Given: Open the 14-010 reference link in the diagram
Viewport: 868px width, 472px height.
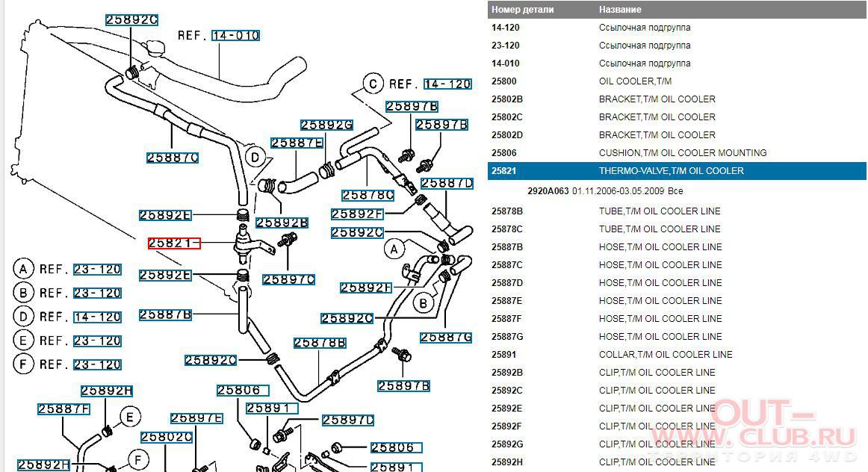Looking at the screenshot, I should [x=236, y=35].
